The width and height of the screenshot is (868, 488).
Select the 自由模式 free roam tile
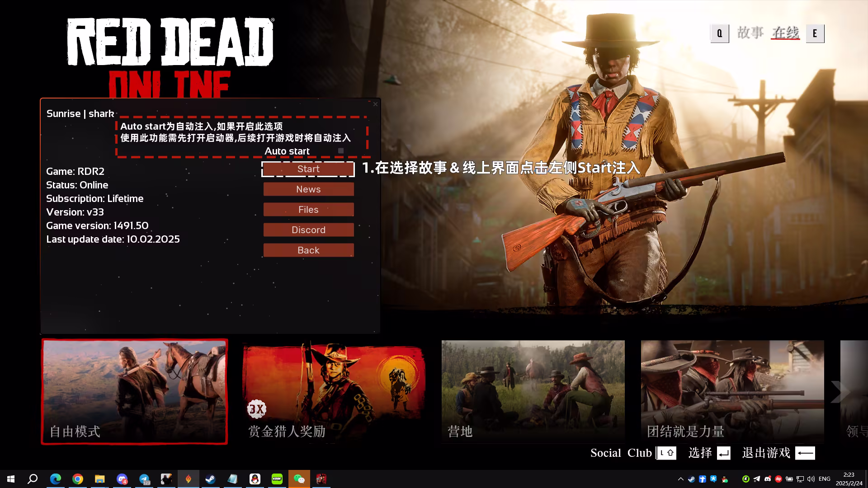tap(135, 391)
